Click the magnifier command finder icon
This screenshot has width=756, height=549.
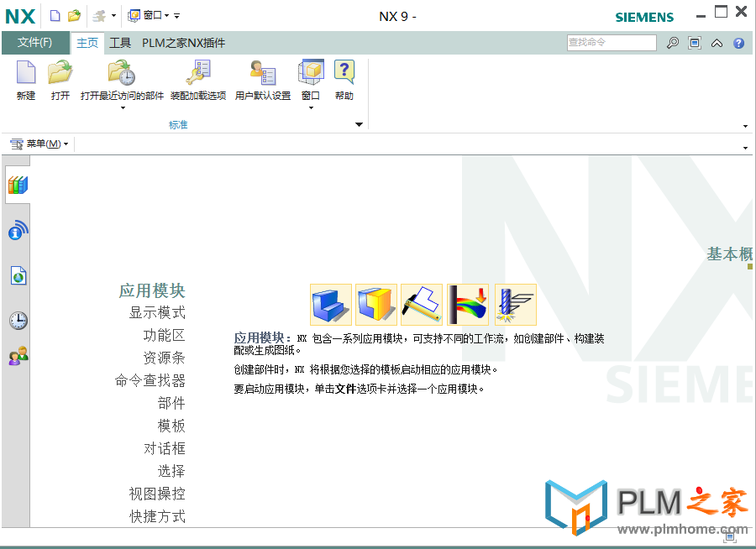click(673, 43)
